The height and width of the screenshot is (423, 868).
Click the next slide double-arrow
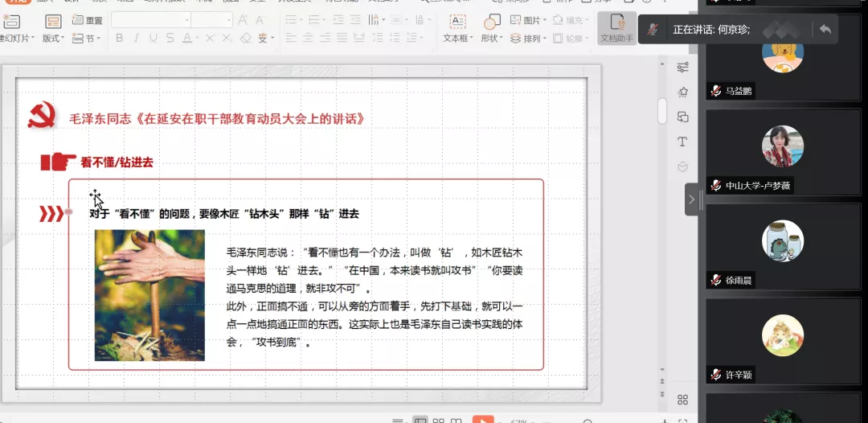pyautogui.click(x=662, y=394)
